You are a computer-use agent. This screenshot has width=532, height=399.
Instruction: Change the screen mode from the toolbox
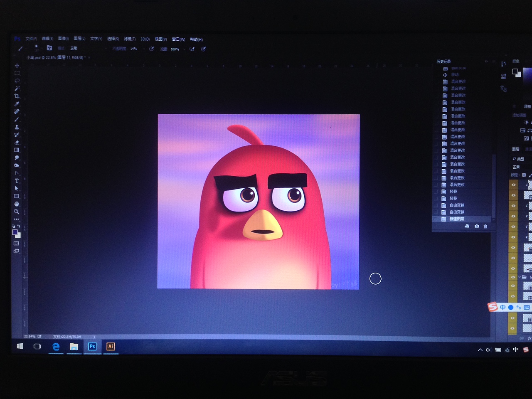pyautogui.click(x=17, y=251)
